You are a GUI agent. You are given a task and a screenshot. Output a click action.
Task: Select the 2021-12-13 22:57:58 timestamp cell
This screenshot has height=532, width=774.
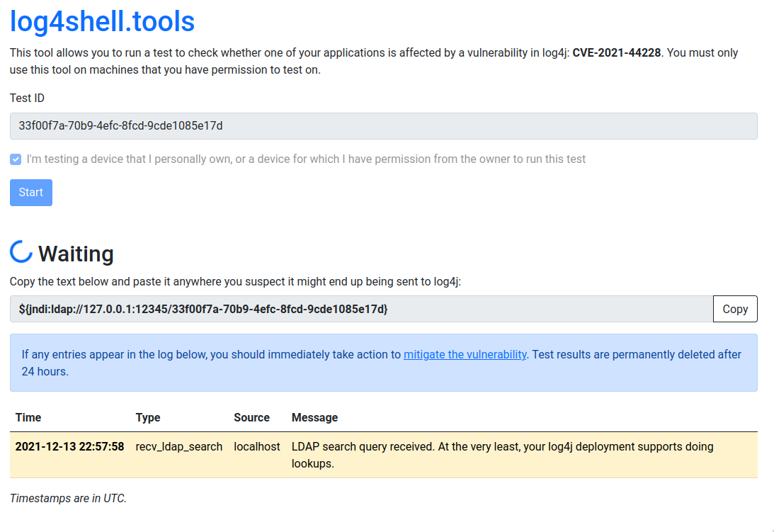(x=69, y=446)
